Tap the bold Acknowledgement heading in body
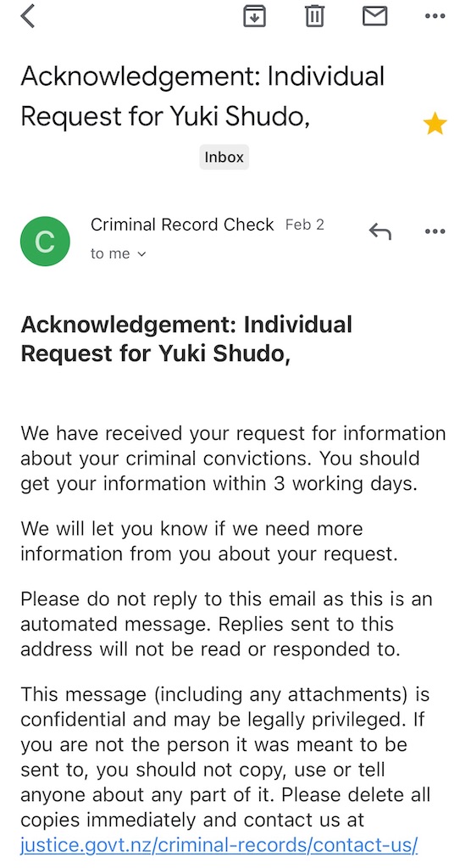 186,339
